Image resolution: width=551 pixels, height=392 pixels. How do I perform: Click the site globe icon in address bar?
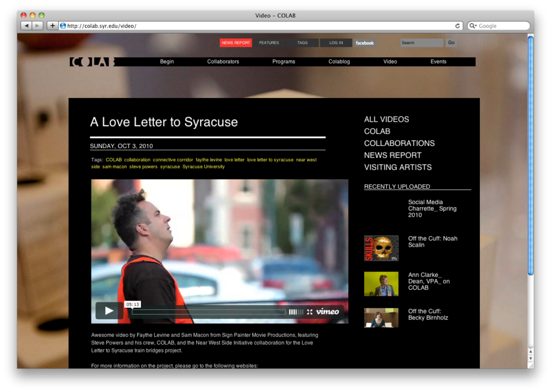click(x=63, y=26)
